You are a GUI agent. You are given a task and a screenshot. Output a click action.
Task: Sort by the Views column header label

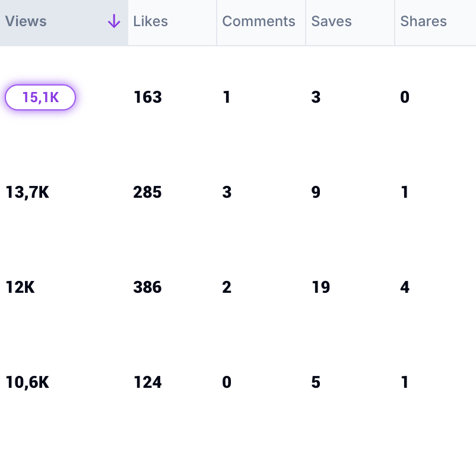(26, 21)
